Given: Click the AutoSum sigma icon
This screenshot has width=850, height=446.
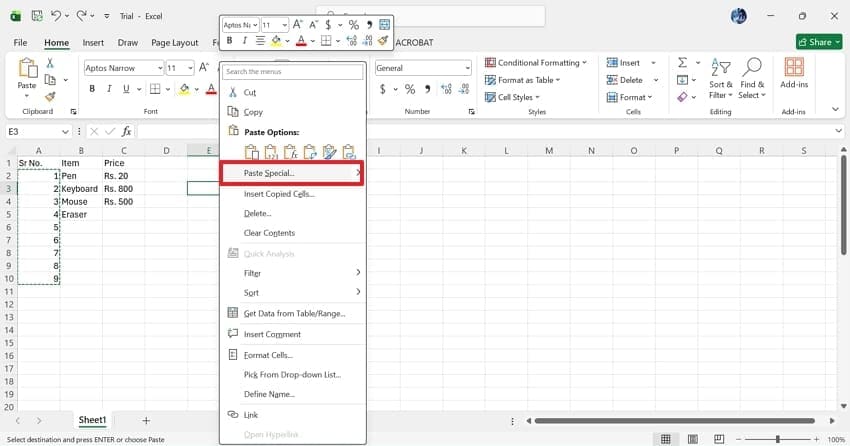Looking at the screenshot, I should (x=682, y=63).
